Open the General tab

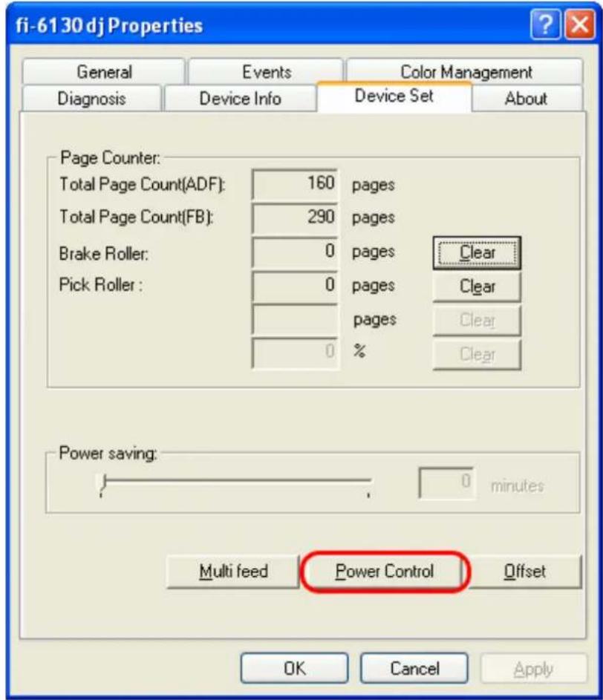[104, 71]
